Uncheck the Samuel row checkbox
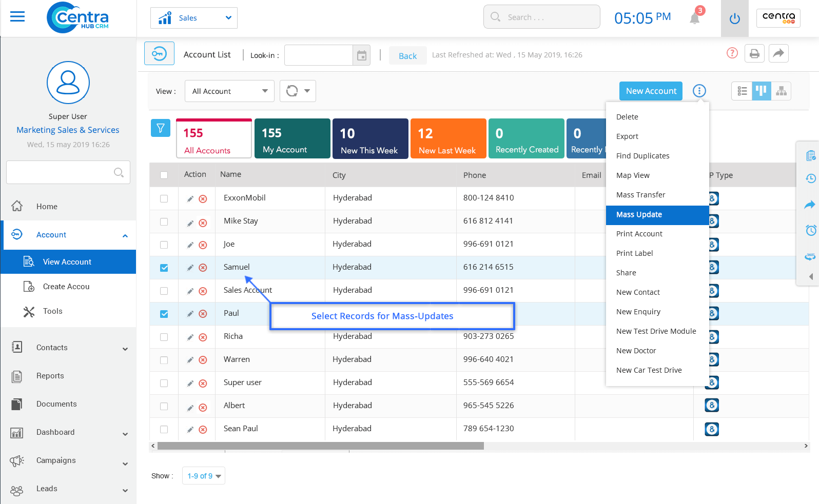Screen dimensions: 819x504 click(164, 268)
